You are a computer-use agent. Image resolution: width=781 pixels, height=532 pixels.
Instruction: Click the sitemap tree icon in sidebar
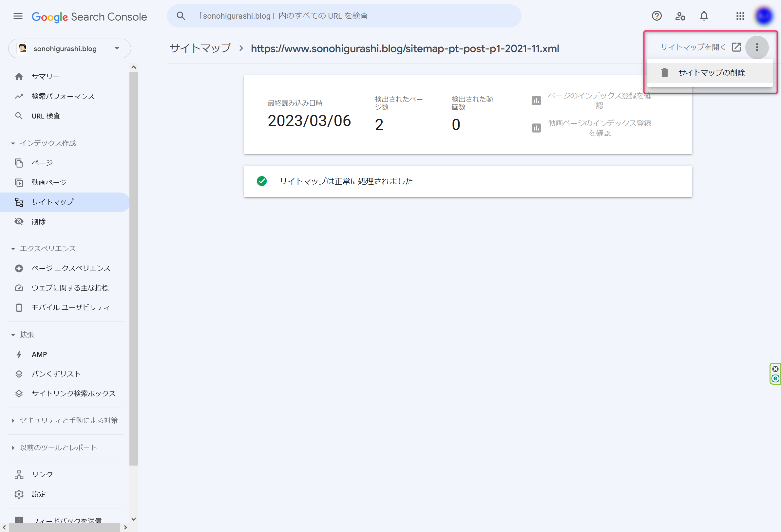[x=19, y=202]
